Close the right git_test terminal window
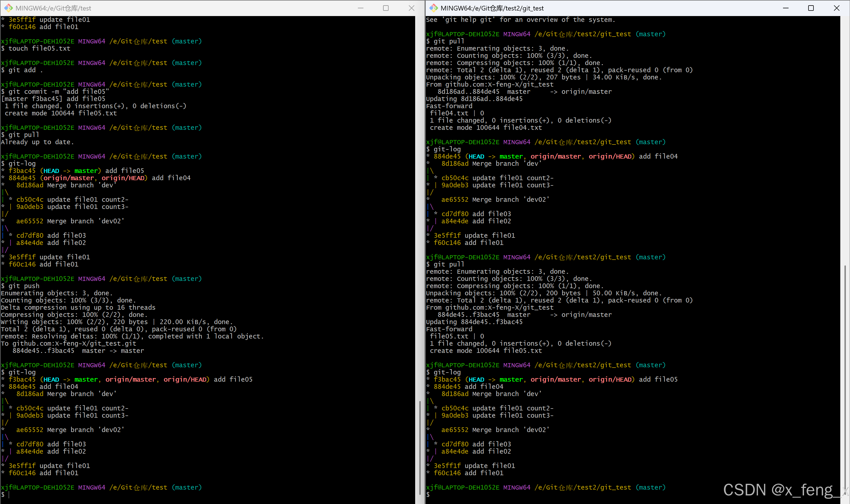Viewport: 850px width, 504px height. click(x=836, y=8)
